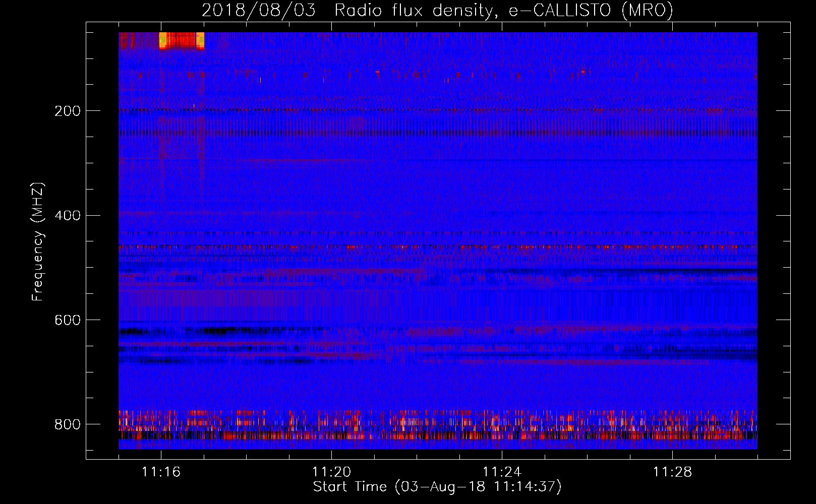Click the bright orange burst in the spectrogram
The width and height of the screenshot is (816, 504).
(182, 40)
